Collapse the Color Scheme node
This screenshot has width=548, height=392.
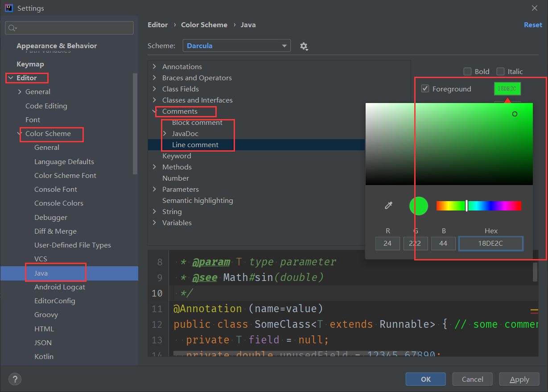pos(20,133)
